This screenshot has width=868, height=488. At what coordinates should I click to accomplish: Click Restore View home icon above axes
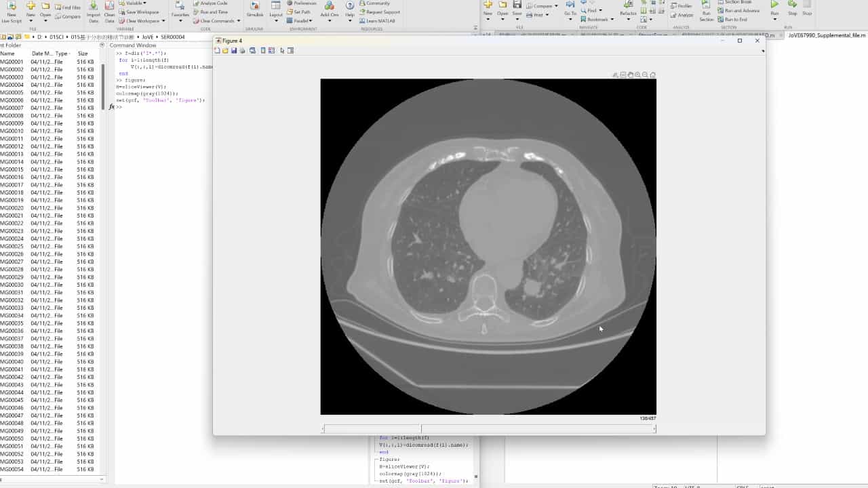click(x=652, y=75)
